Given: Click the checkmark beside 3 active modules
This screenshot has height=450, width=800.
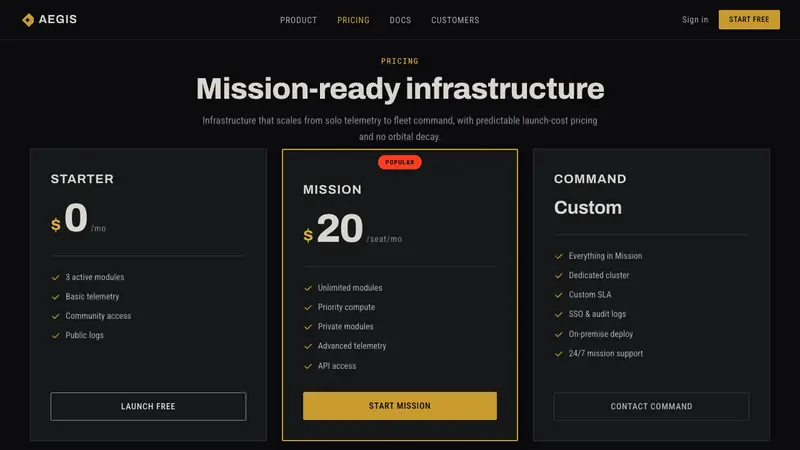Looking at the screenshot, I should (56, 278).
